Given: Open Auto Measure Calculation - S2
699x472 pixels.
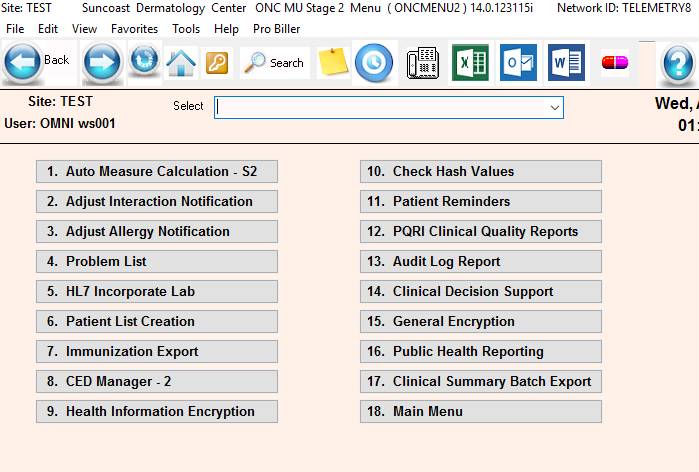Looking at the screenshot, I should pos(157,171).
